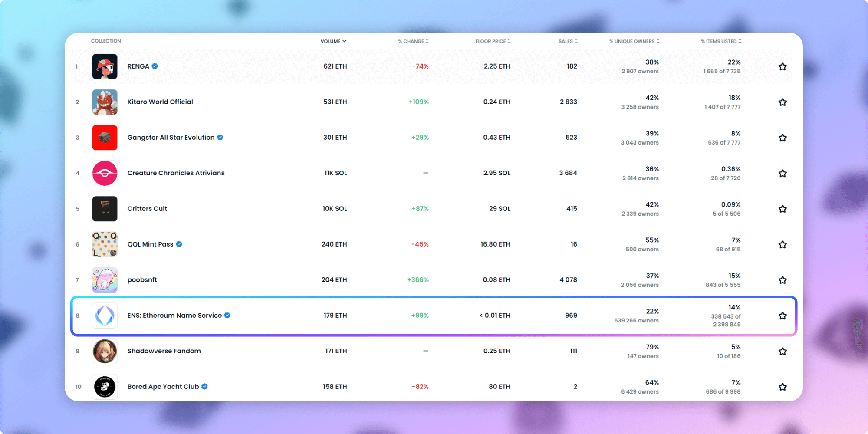Open Creature Chronicles Atrivians link
Screen dimensions: 868x434
coord(176,173)
